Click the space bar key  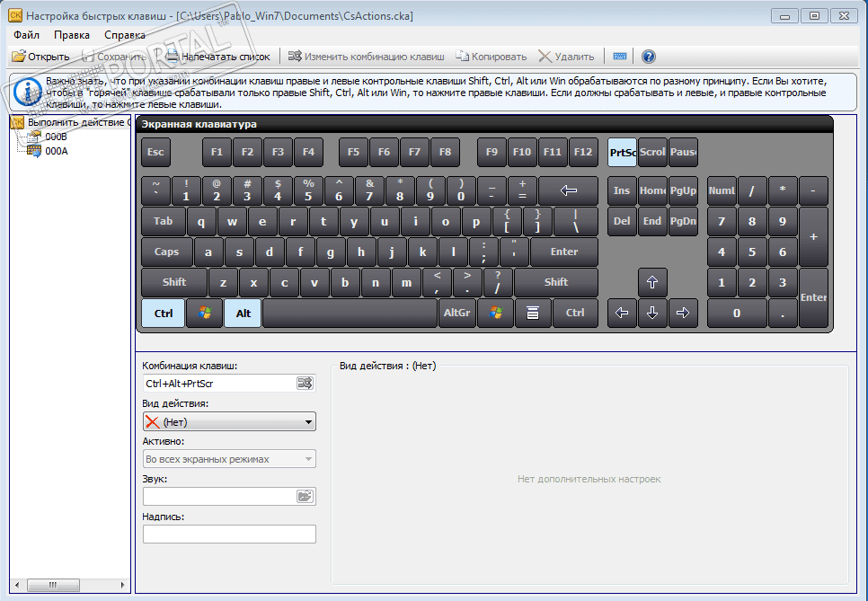click(350, 314)
